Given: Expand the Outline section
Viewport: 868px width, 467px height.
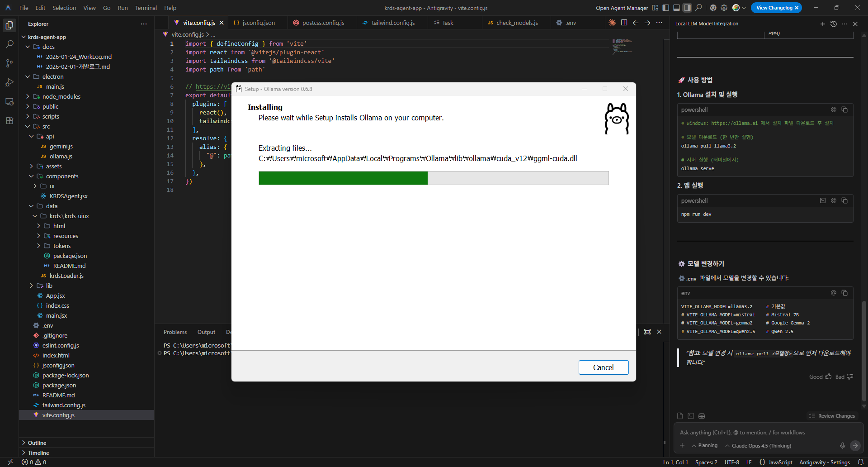Looking at the screenshot, I should coord(37,443).
